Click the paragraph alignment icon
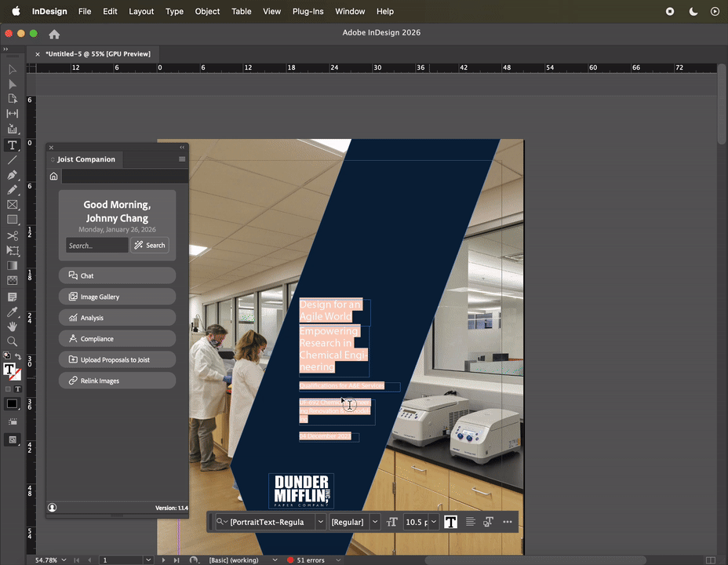This screenshot has height=565, width=728. pyautogui.click(x=470, y=522)
